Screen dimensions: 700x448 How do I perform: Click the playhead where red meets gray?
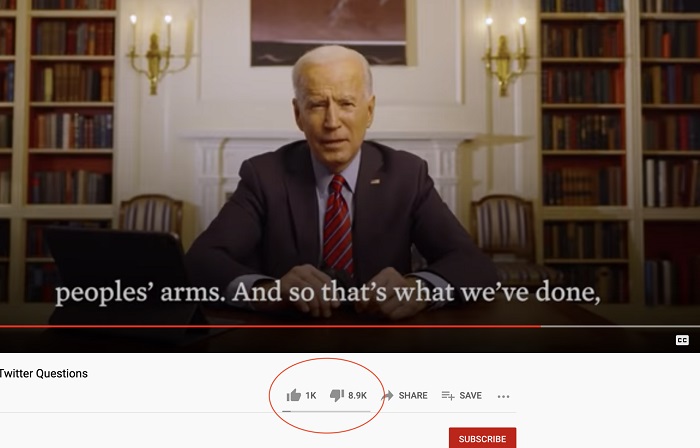click(x=541, y=326)
